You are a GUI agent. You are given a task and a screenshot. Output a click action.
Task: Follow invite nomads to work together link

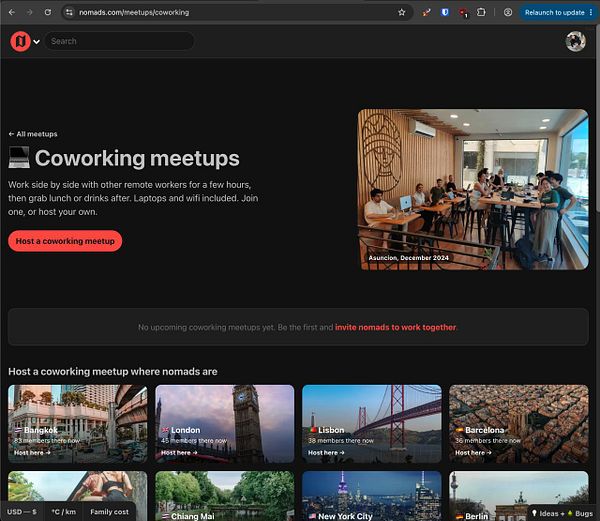click(x=395, y=327)
